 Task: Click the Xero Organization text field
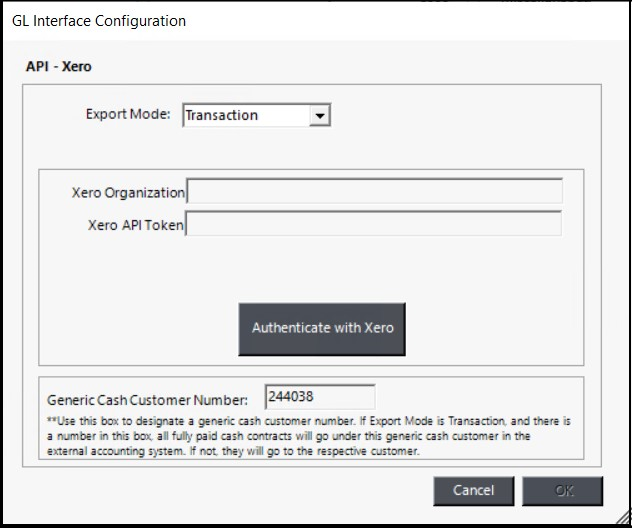tap(374, 192)
